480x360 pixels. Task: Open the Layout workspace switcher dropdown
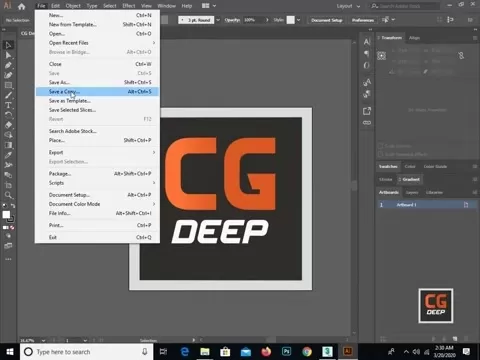[x=348, y=6]
